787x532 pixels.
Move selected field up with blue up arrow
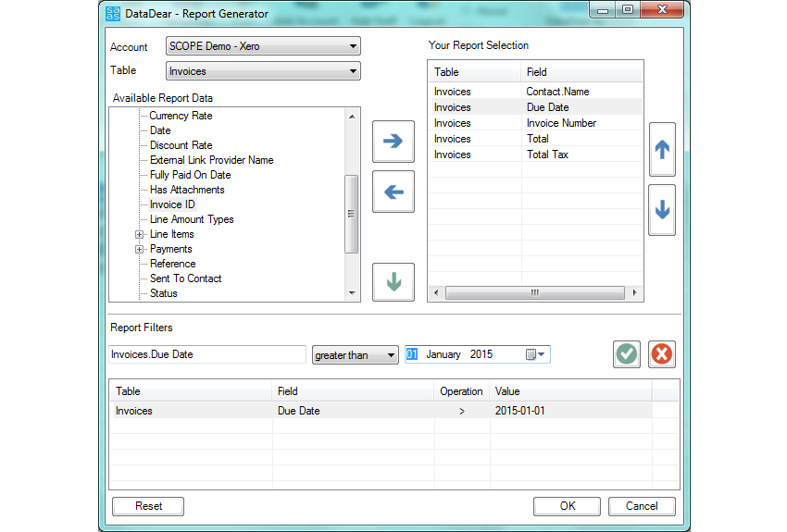click(662, 149)
